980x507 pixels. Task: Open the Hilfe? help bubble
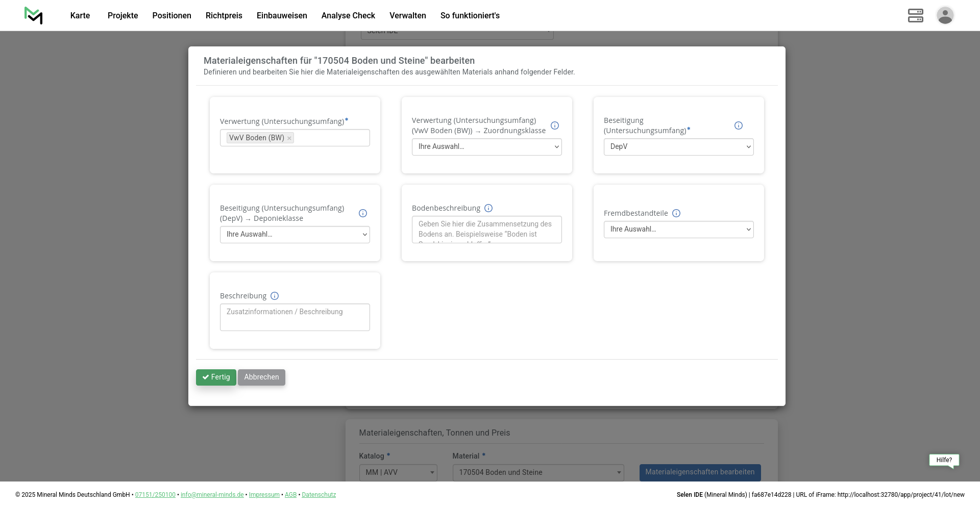944,460
